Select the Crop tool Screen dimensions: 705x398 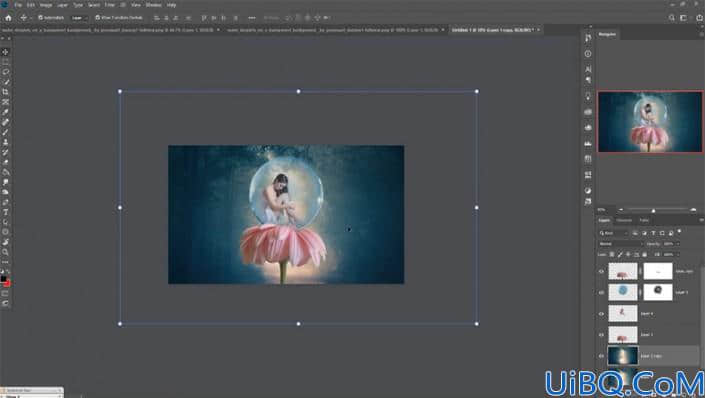[x=5, y=92]
